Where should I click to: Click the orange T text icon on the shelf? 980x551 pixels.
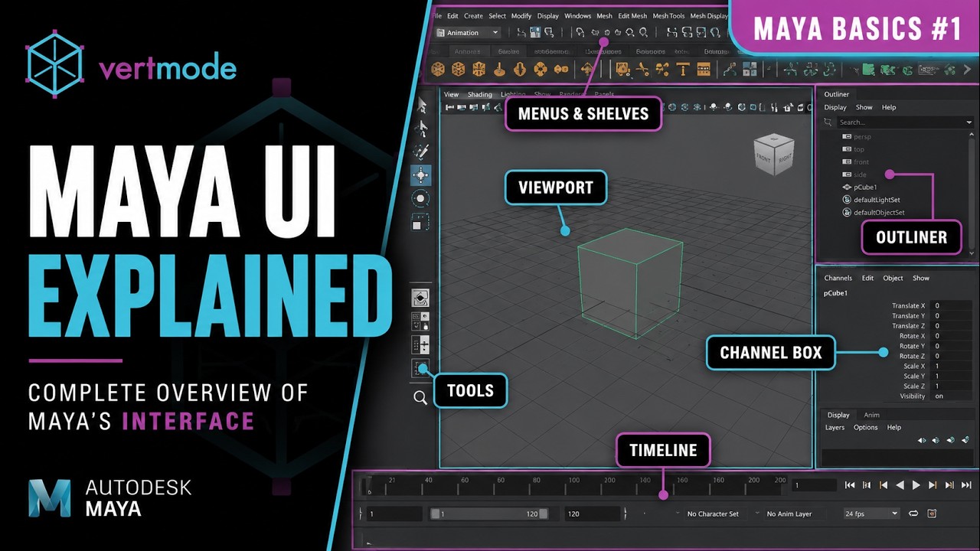point(683,69)
